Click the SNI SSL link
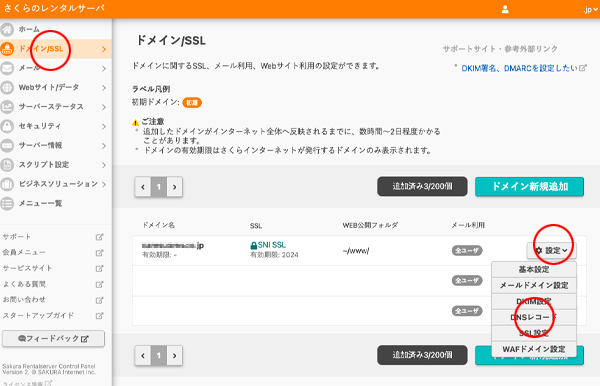The image size is (600, 386). (271, 245)
